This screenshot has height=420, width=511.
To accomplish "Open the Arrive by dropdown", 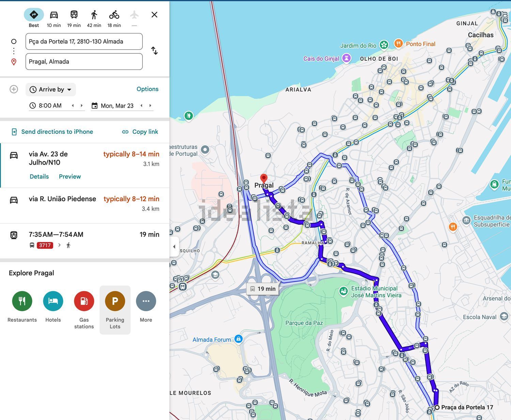I will click(x=51, y=90).
